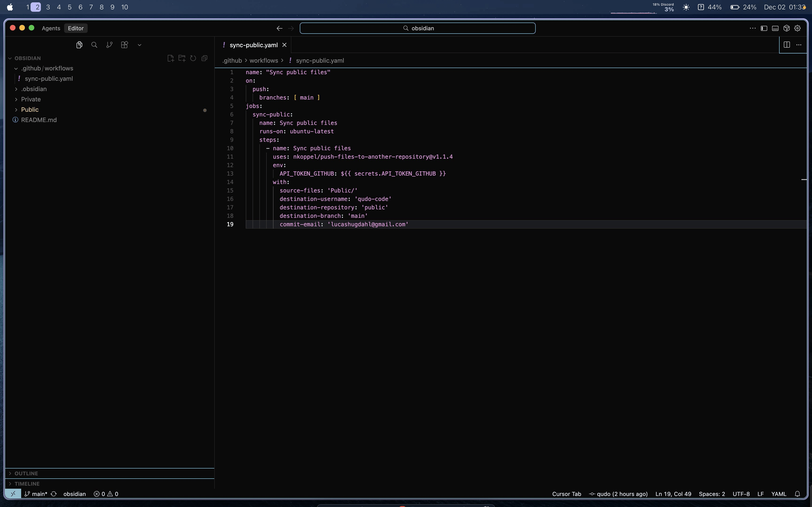This screenshot has width=812, height=507.
Task: Switch to the Agents tab
Action: pos(51,28)
